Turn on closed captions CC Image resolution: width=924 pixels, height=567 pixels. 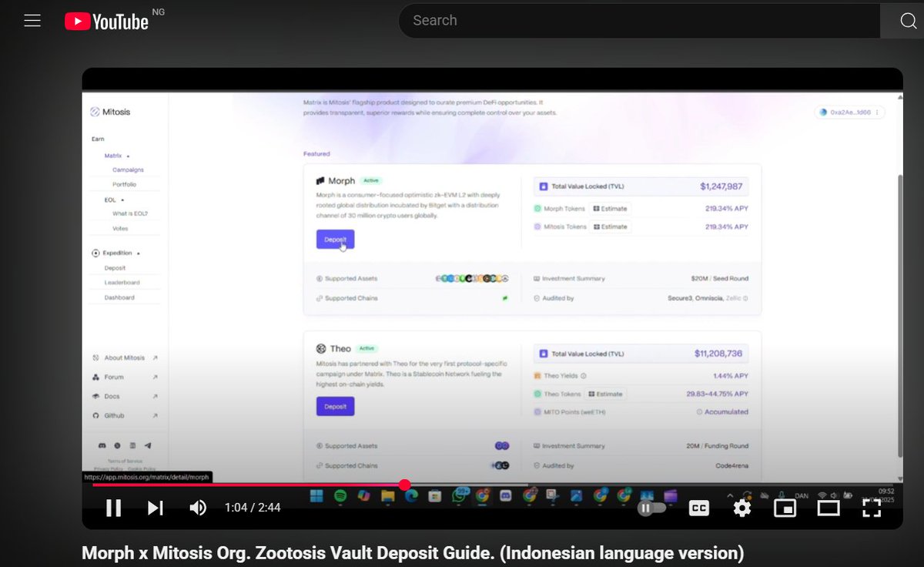pos(699,508)
